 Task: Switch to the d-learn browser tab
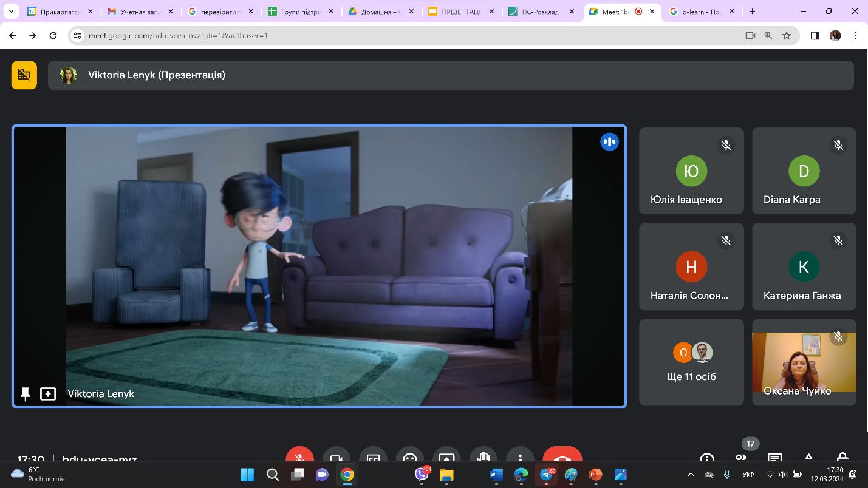coord(701,12)
